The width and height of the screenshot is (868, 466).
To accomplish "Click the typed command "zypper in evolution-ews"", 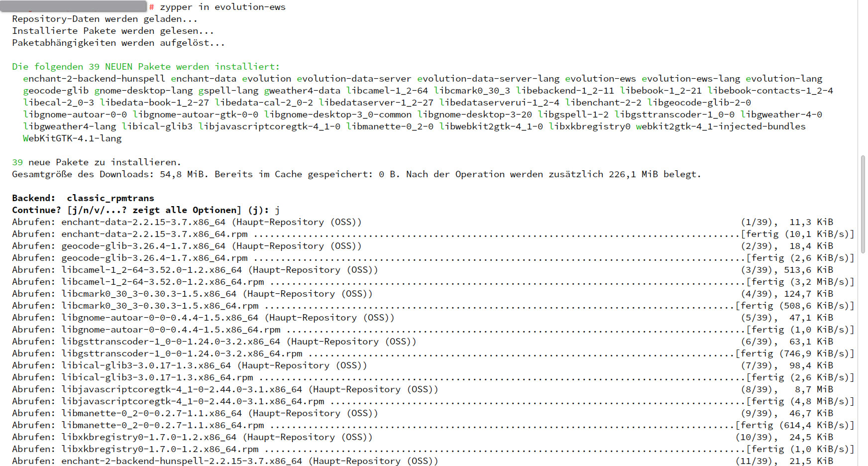I will (222, 7).
